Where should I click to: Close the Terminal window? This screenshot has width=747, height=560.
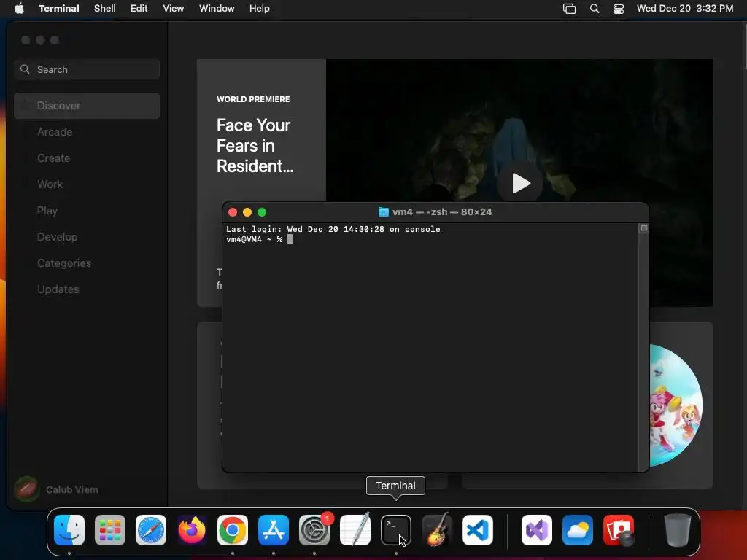(x=233, y=212)
